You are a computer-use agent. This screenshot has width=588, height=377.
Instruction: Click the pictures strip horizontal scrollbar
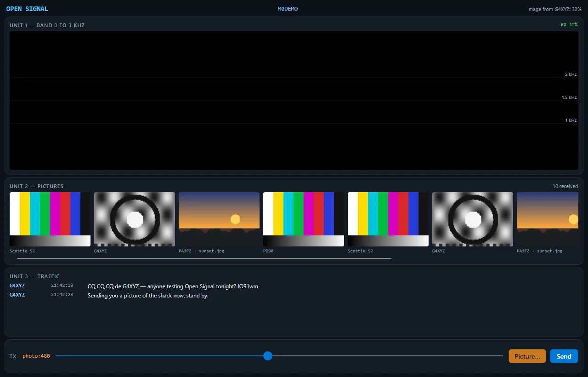pyautogui.click(x=204, y=258)
